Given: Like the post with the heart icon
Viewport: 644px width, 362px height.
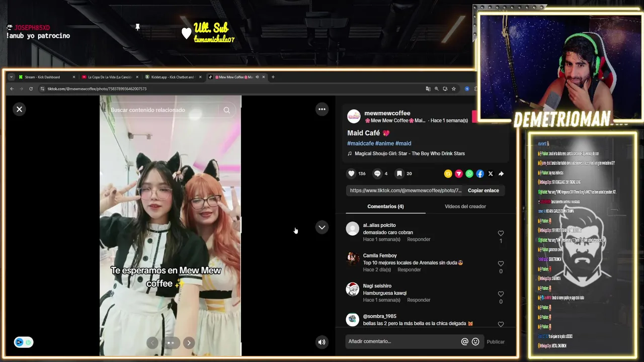Looking at the screenshot, I should (351, 173).
